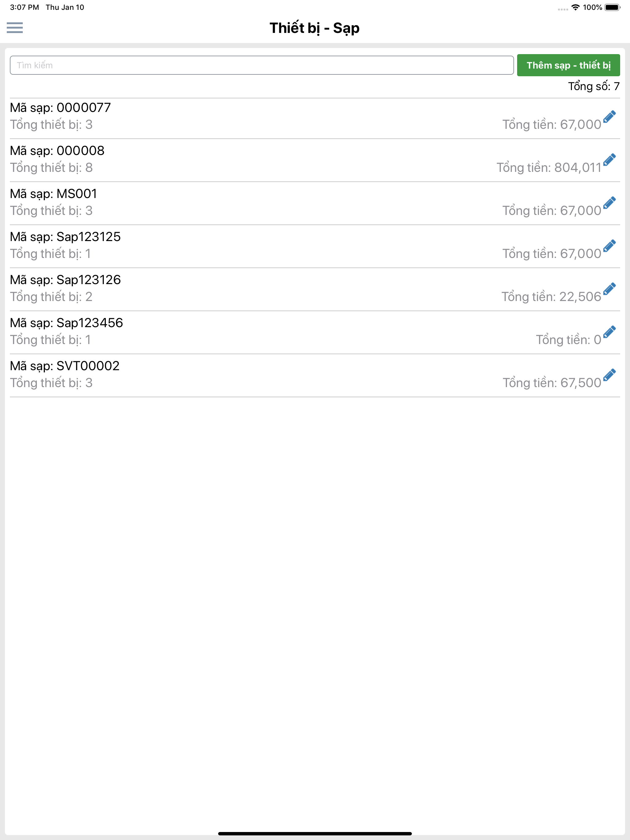Screen dimensions: 630x840
Task: Edit stall 000008 with pencil icon
Action: (x=609, y=160)
